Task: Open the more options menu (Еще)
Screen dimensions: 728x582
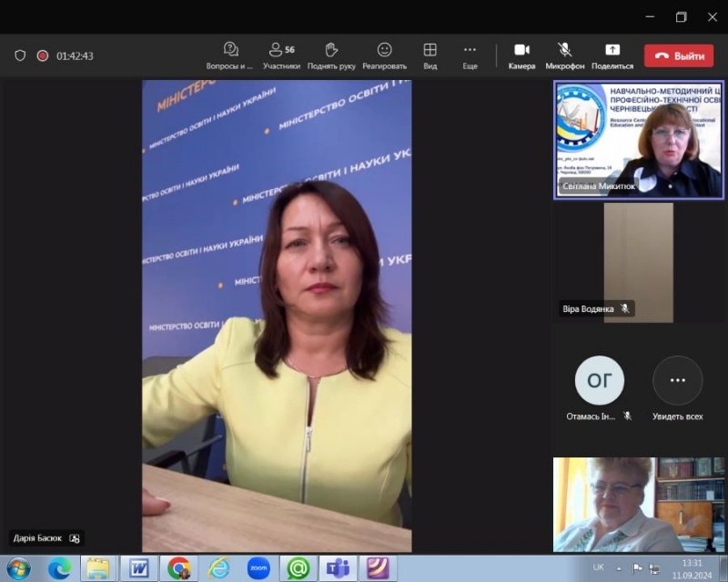Action: tap(470, 55)
